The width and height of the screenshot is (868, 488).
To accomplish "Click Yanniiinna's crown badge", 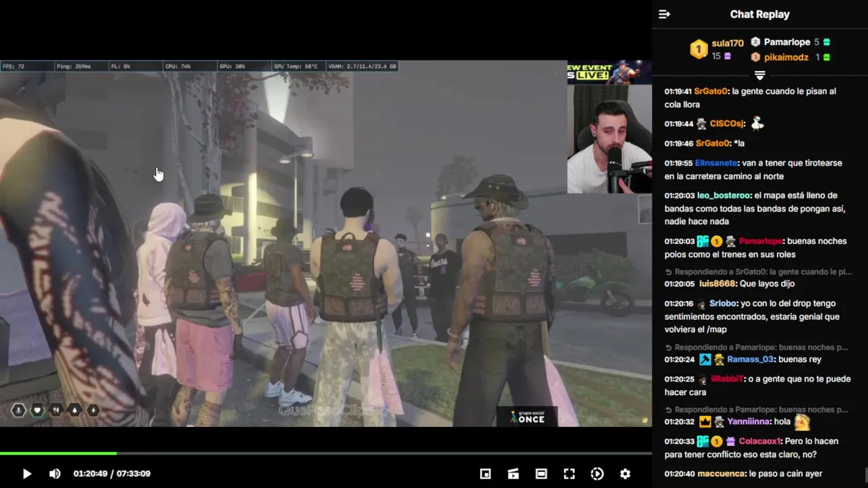I will [x=705, y=422].
